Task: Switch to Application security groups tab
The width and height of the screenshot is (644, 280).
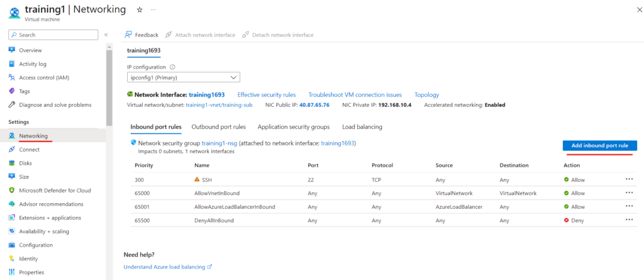Action: 294,127
